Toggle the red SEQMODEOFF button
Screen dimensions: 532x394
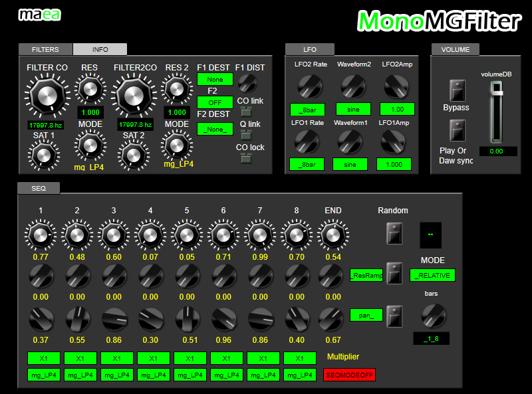[x=350, y=375]
